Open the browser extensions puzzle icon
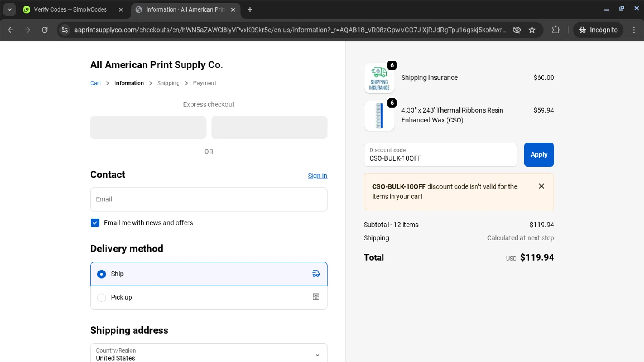Image resolution: width=644 pixels, height=362 pixels. (x=556, y=30)
